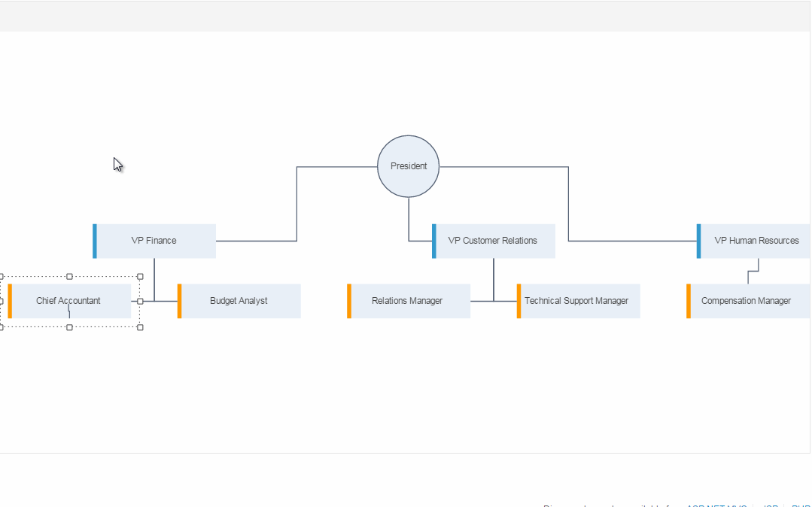Click the right-middle selection resize handle
This screenshot has height=507, width=812.
click(x=140, y=301)
